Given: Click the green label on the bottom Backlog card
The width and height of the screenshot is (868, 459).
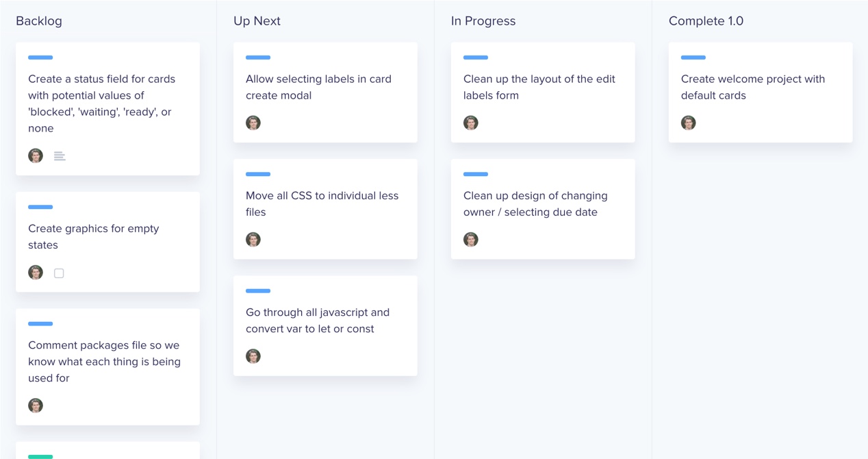Looking at the screenshot, I should coord(40,456).
